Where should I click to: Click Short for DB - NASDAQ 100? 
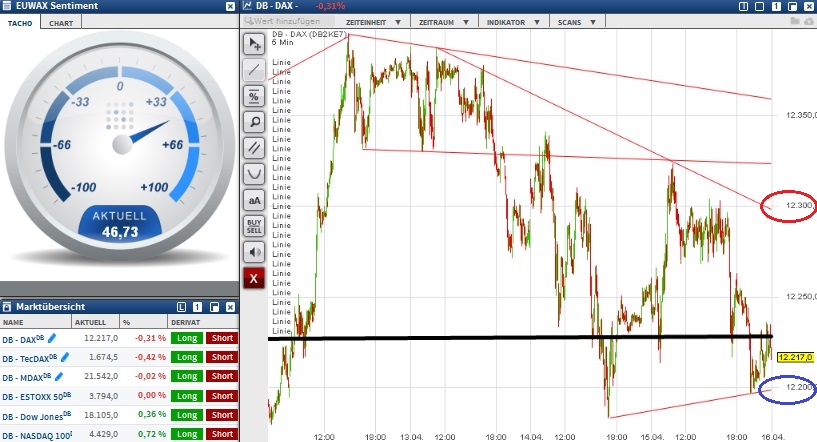[x=222, y=434]
